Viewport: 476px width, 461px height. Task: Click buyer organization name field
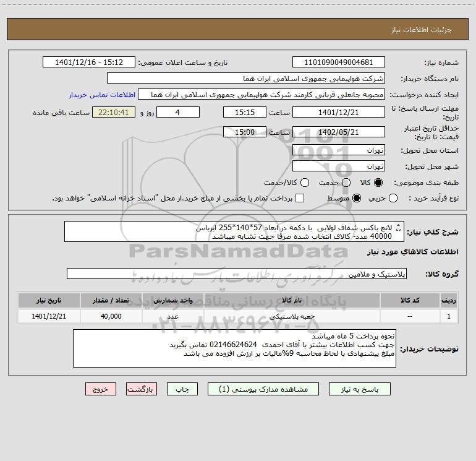(x=246, y=79)
